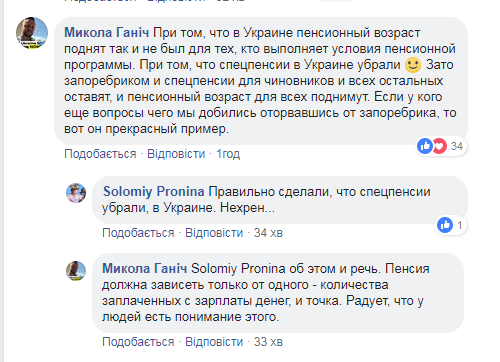Viewport: 500px width, 362px height.
Task: Open Микола Ганіч name link in top comment
Action: [x=106, y=33]
